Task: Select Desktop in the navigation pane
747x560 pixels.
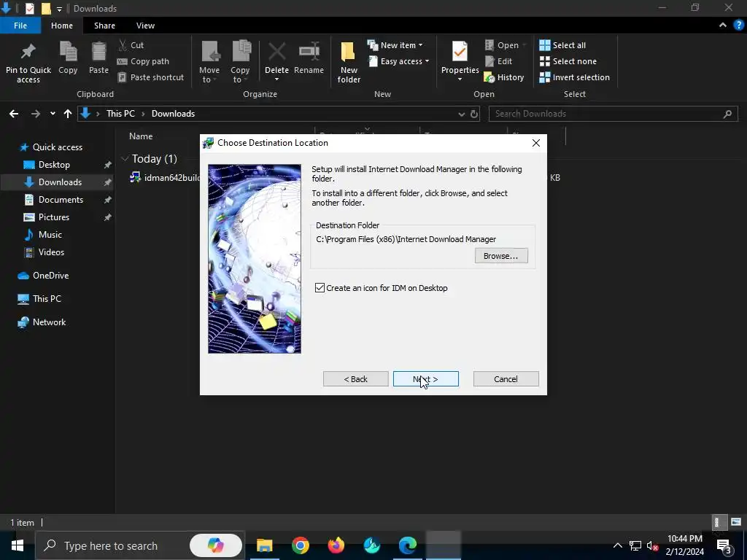Action: 54,165
